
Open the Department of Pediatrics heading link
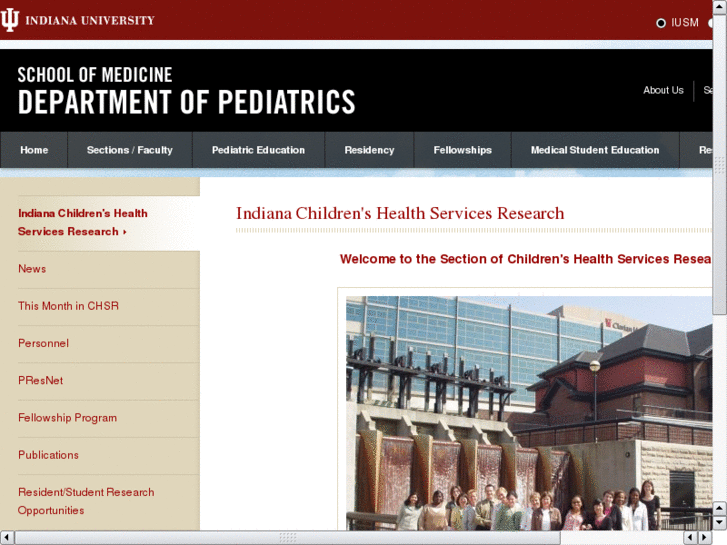click(x=186, y=102)
